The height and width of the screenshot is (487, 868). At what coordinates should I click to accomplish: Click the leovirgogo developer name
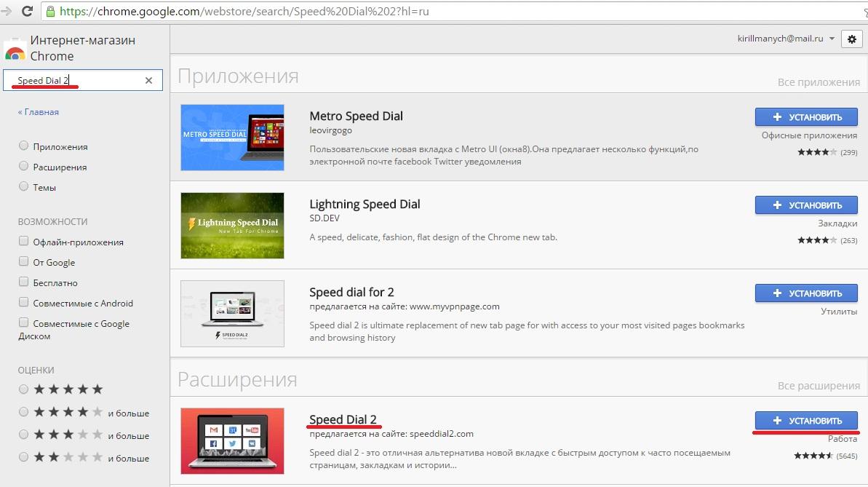(x=330, y=131)
